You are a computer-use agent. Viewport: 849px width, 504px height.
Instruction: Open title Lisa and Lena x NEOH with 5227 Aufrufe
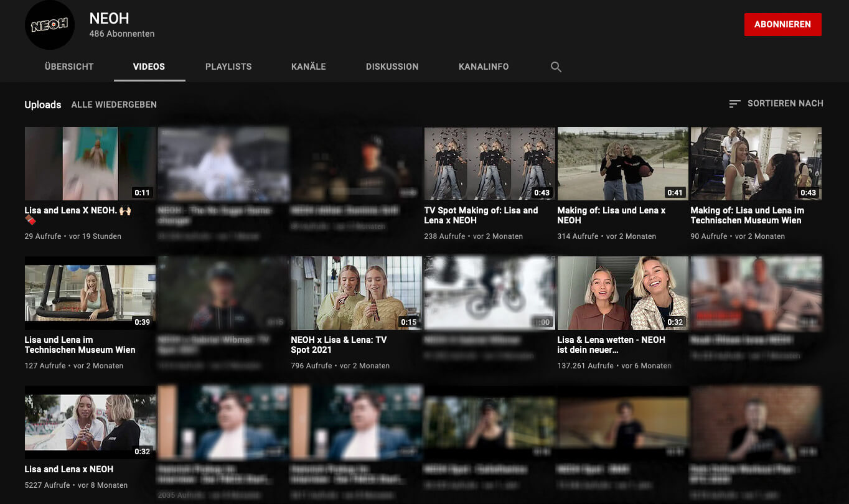(x=69, y=469)
